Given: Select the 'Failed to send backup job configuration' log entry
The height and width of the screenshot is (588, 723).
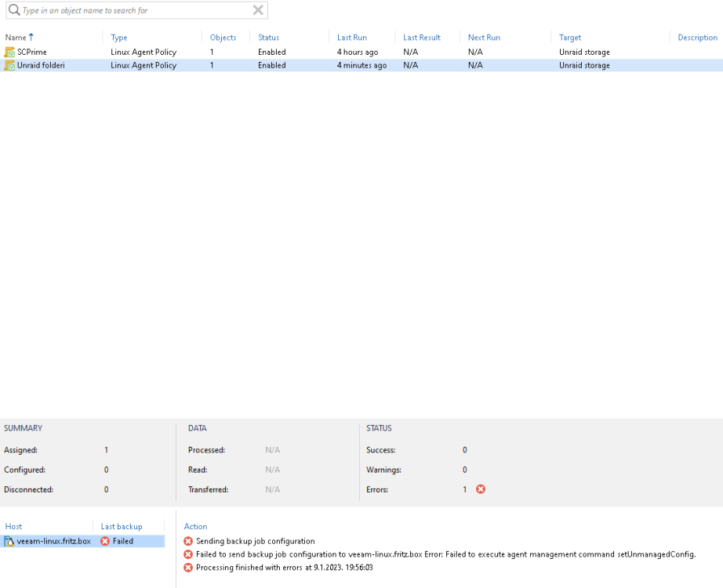Looking at the screenshot, I should point(446,554).
